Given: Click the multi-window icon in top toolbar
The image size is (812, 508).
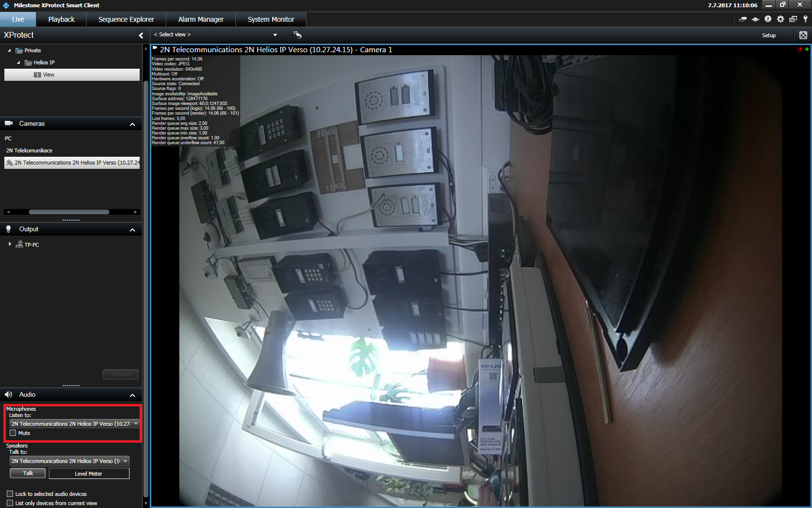Looking at the screenshot, I should 793,19.
